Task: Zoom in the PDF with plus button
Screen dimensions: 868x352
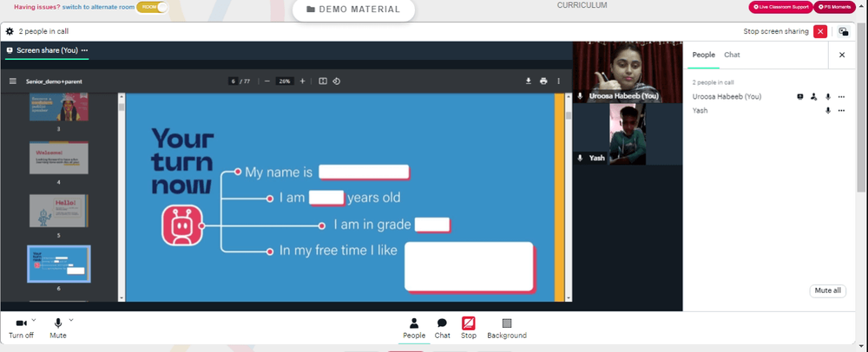Action: pyautogui.click(x=302, y=81)
